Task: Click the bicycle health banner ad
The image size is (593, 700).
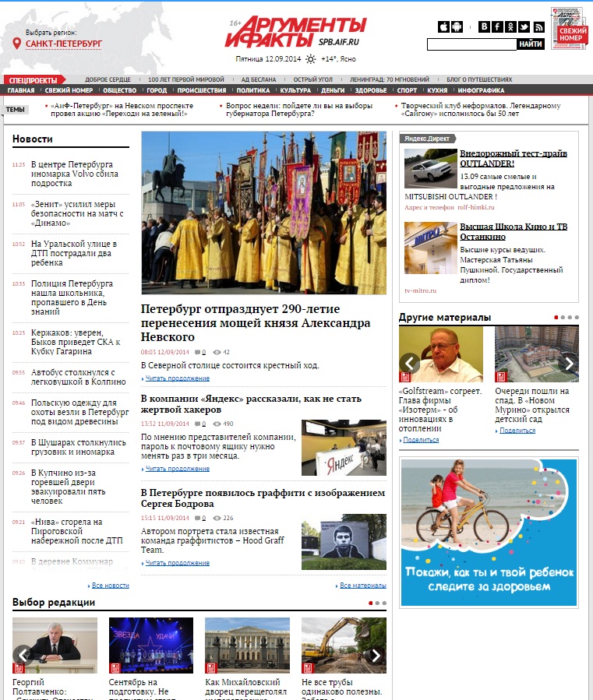Action: click(x=489, y=532)
